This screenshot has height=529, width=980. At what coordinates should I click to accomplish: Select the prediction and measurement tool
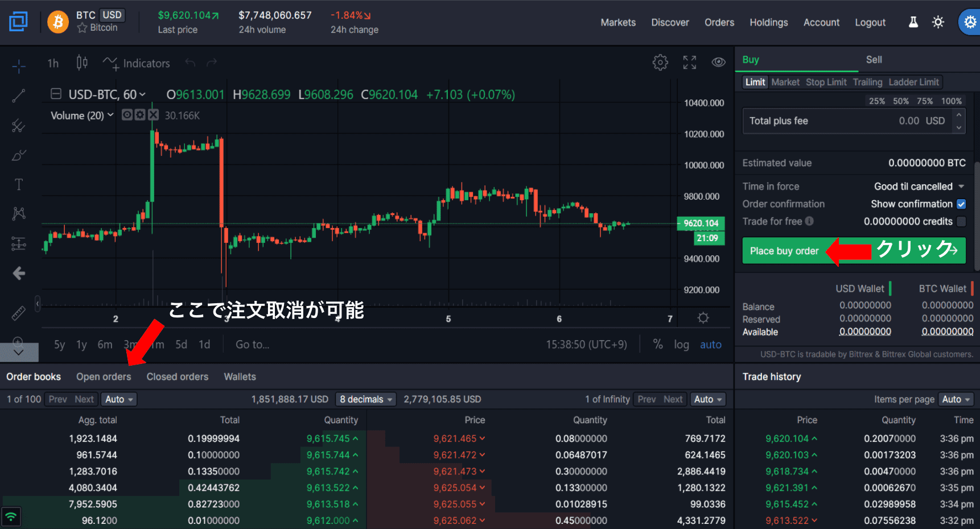(19, 243)
